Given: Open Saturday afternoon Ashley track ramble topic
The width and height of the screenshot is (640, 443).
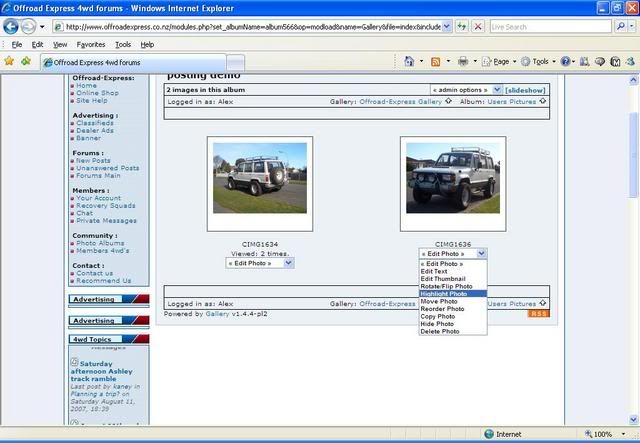Looking at the screenshot, I should [102, 371].
